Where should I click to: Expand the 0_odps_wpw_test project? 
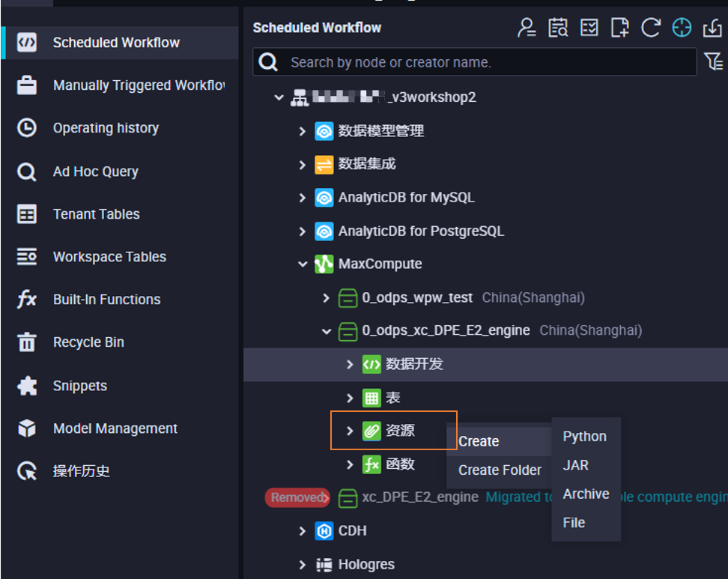[326, 297]
